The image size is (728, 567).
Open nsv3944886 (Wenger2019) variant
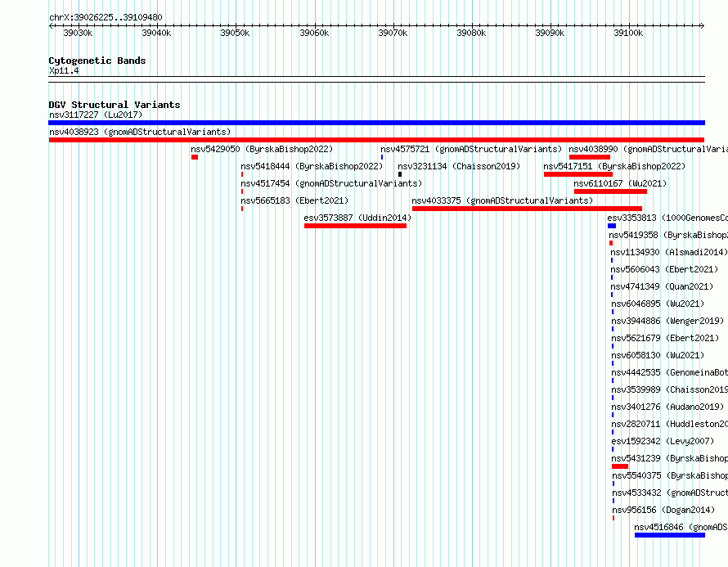point(667,321)
